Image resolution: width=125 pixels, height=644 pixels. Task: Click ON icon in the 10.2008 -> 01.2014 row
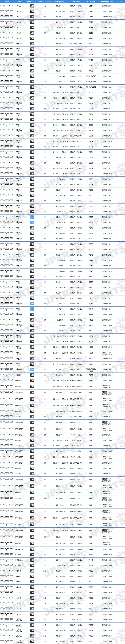(32, 98)
